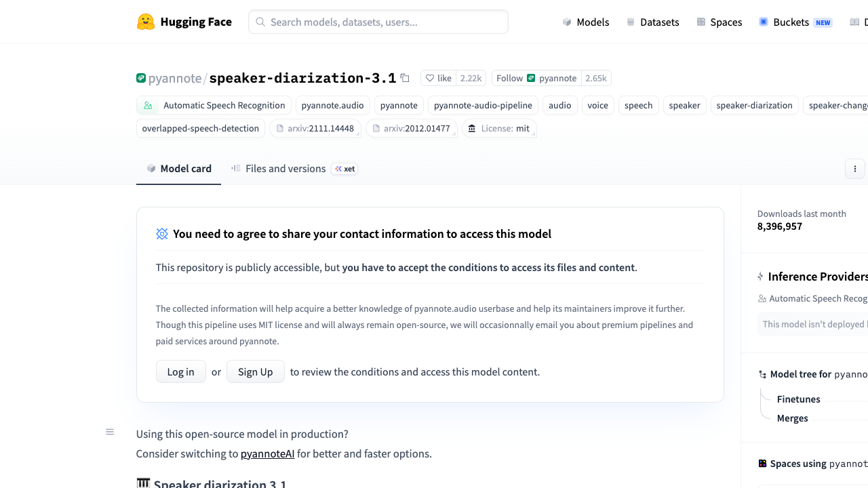868x488 pixels.
Task: Copy the model name with the copy icon
Action: click(x=405, y=78)
